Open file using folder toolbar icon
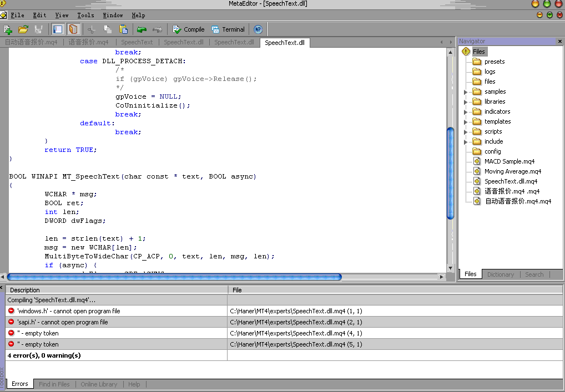 (23, 29)
